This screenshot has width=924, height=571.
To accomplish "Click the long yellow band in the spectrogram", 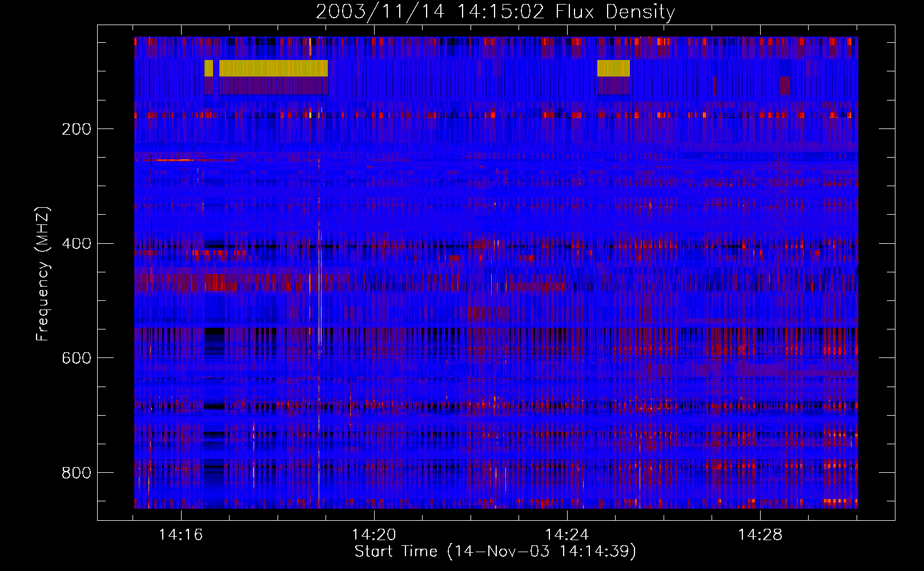I will pos(274,68).
